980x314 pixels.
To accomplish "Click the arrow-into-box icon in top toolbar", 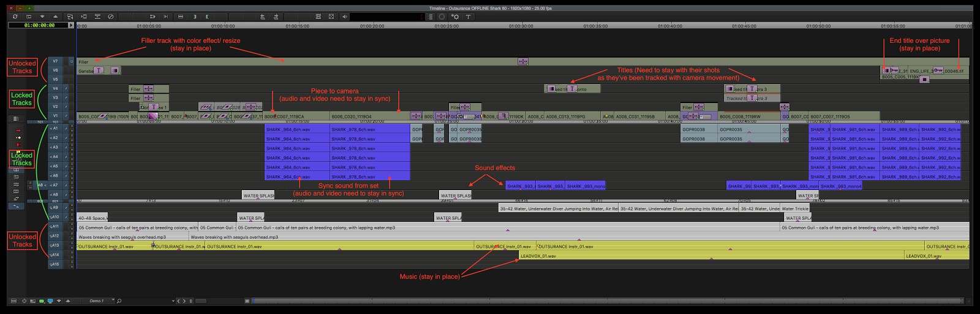I will tap(83, 17).
